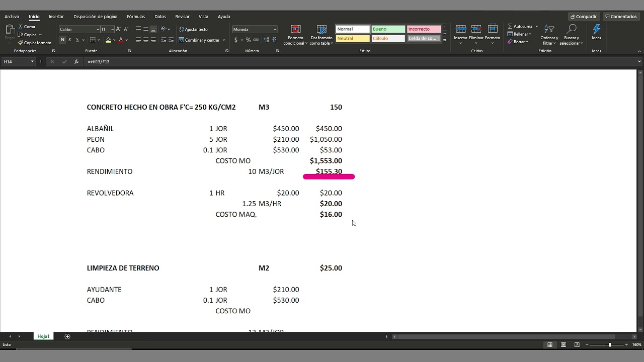This screenshot has height=362, width=644.
Task: Select the Hoja1 sheet tab
Action: [x=43, y=336]
